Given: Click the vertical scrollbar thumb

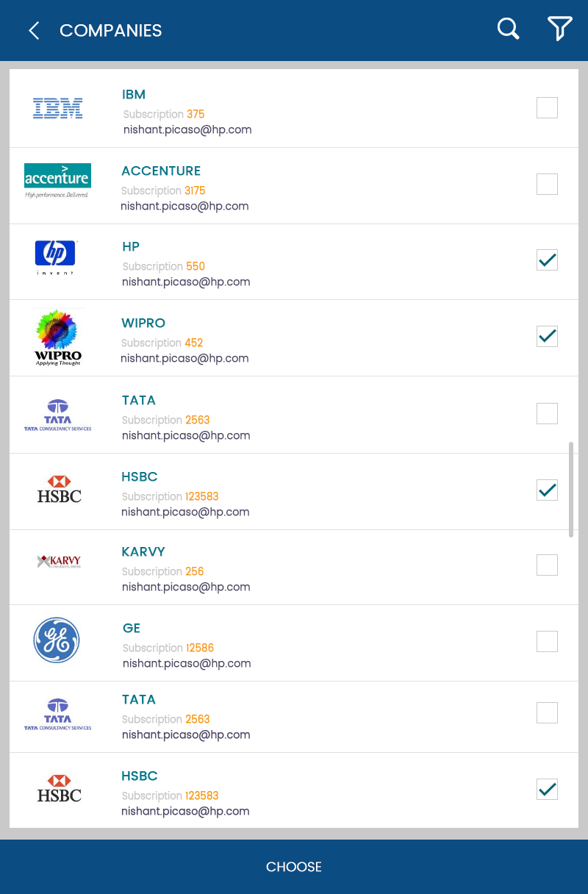Looking at the screenshot, I should (571, 489).
